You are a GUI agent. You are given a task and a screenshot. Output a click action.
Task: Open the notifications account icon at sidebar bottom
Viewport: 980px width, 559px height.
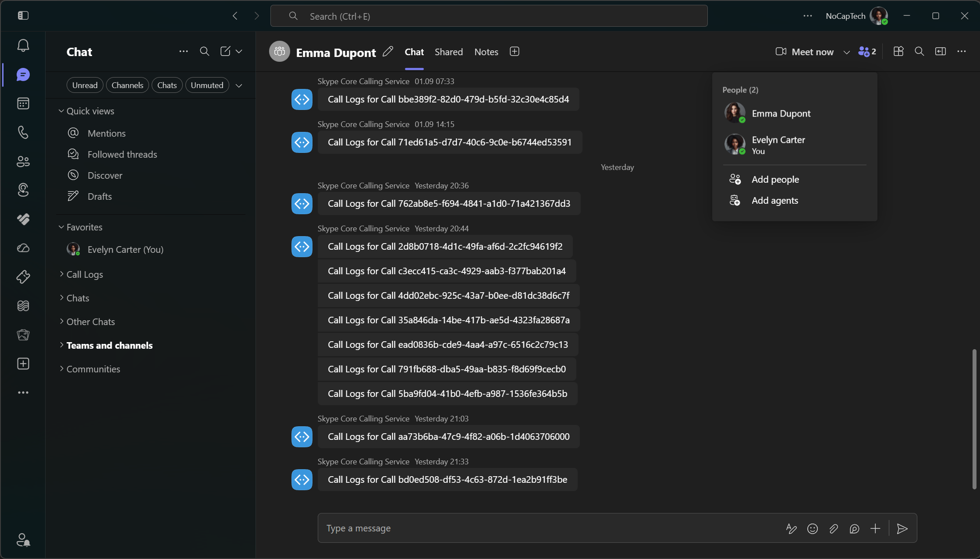pyautogui.click(x=23, y=540)
